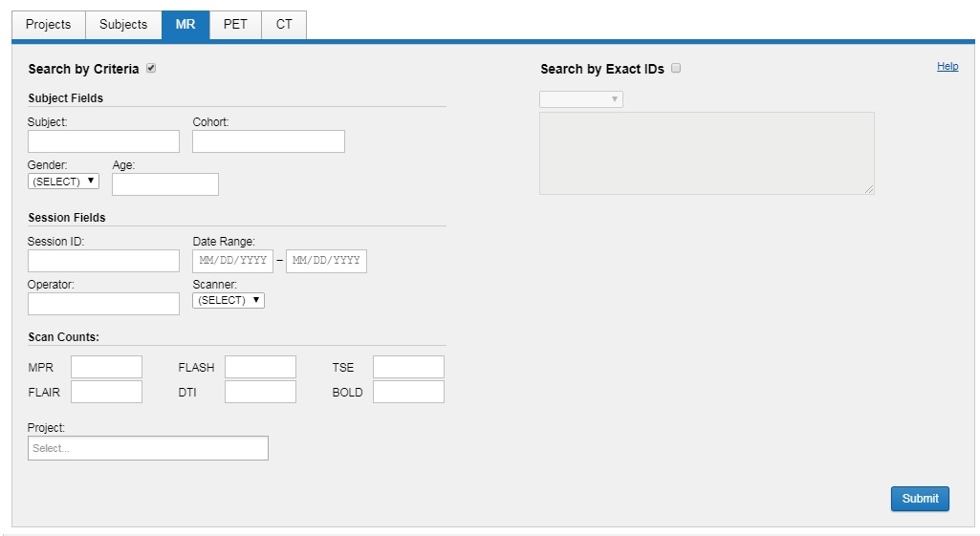Uncheck the Search by Criteria checkbox
This screenshot has height=536, width=980.
click(151, 69)
